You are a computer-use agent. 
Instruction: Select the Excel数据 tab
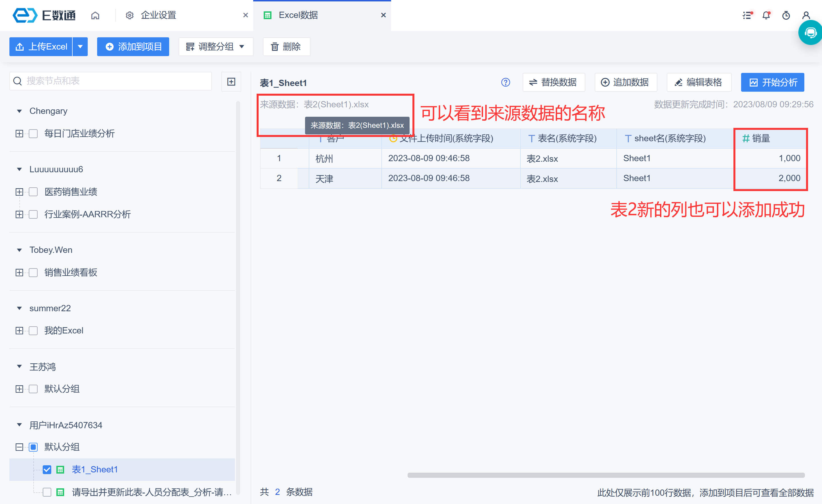pos(298,15)
